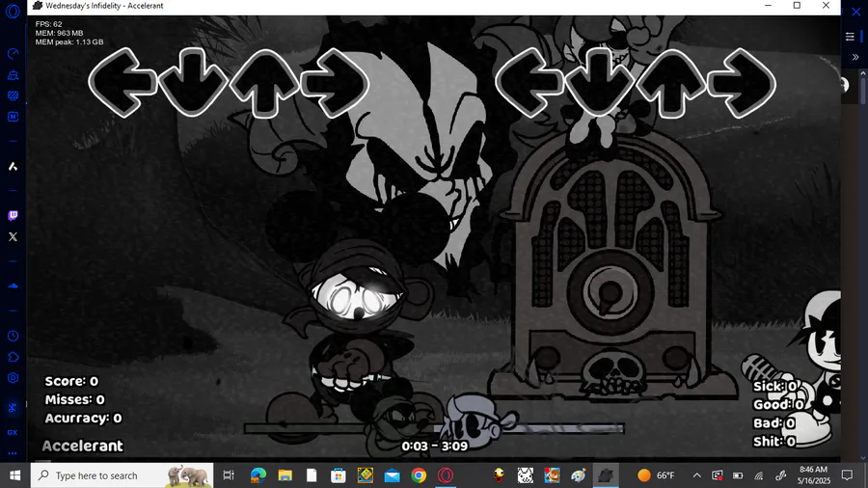Click the screen-recording icon in system tray
The height and width of the screenshot is (488, 868).
click(x=717, y=475)
